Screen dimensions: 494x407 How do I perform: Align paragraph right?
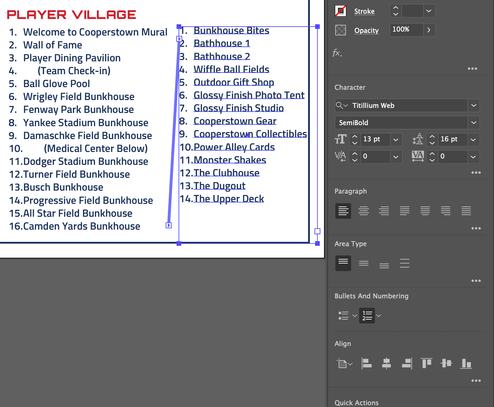coord(384,211)
